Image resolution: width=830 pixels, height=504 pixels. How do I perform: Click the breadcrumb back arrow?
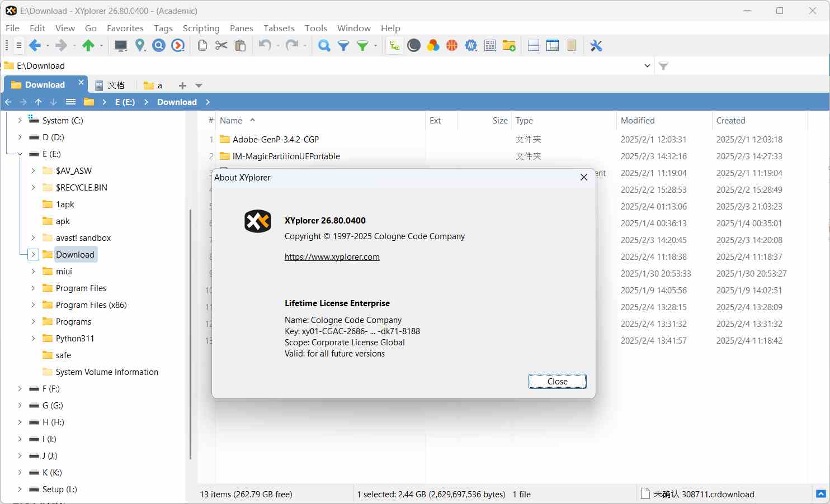tap(8, 102)
